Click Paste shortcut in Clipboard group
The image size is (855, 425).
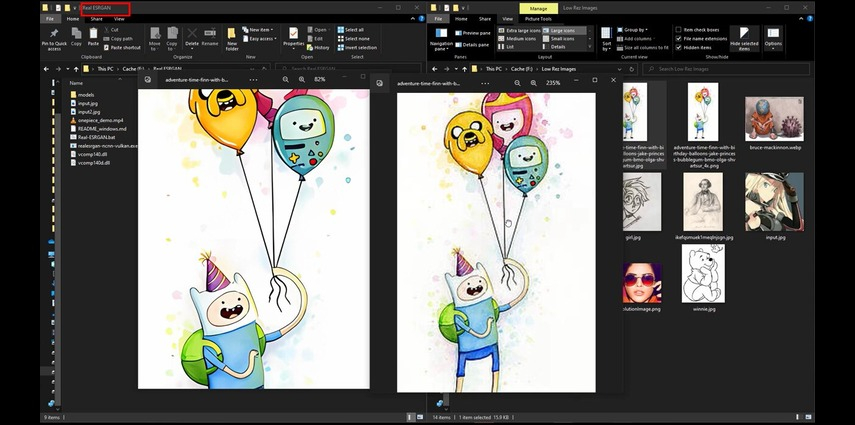click(122, 47)
